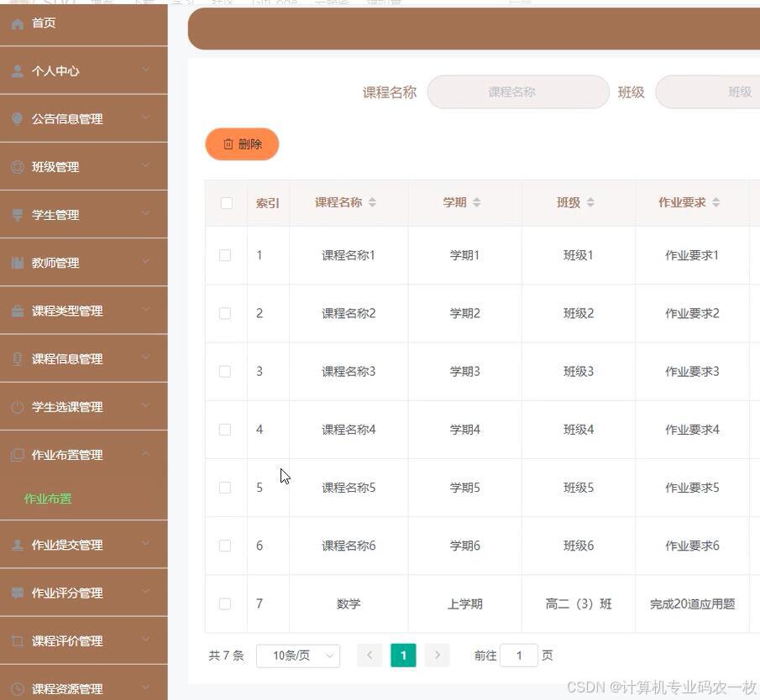The height and width of the screenshot is (700, 760).
Task: Click cell 完成20道应用题
Action: pos(692,604)
